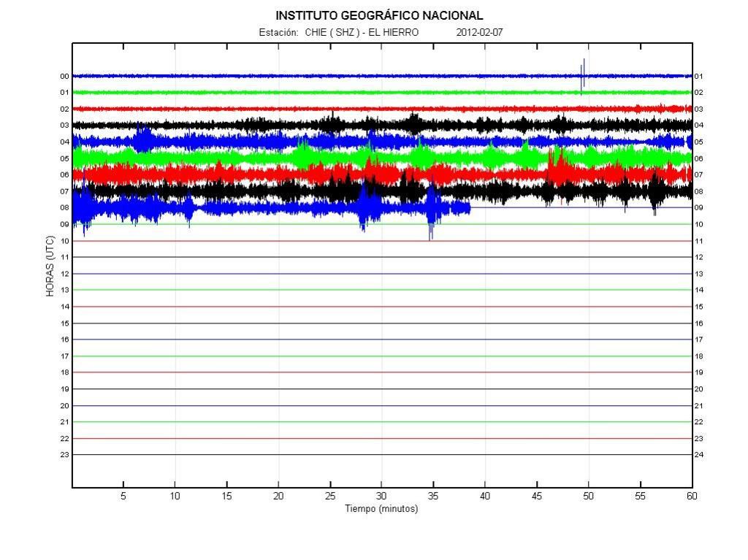Click the left-side hour label 08
This screenshot has height=560, width=748.
pyautogui.click(x=64, y=208)
